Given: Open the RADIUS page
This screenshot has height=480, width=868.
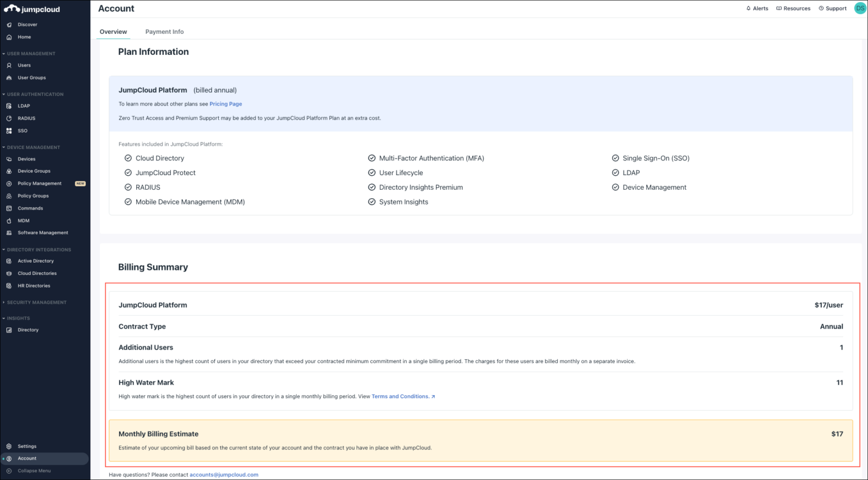Looking at the screenshot, I should click(27, 118).
